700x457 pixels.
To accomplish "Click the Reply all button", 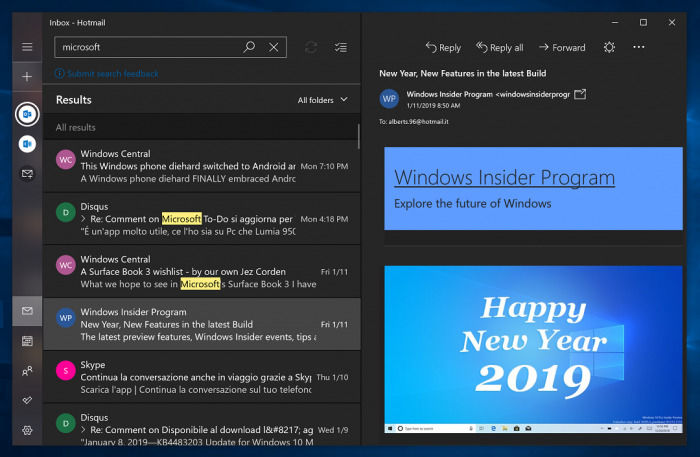I will tap(499, 47).
